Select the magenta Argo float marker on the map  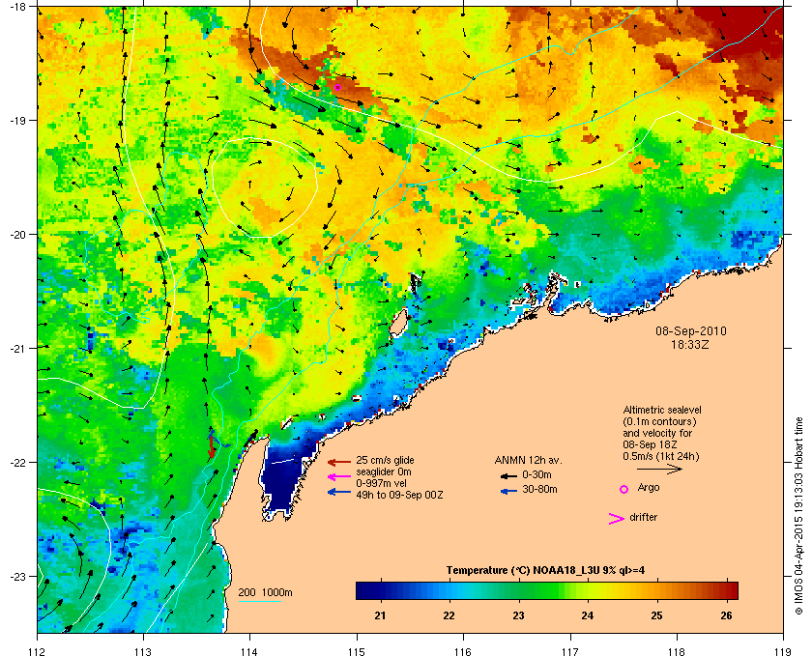click(337, 87)
